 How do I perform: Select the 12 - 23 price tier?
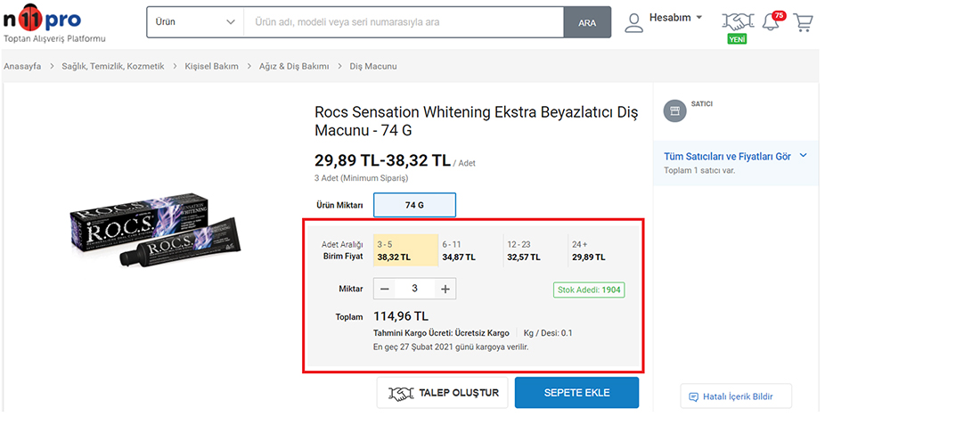[x=535, y=250]
